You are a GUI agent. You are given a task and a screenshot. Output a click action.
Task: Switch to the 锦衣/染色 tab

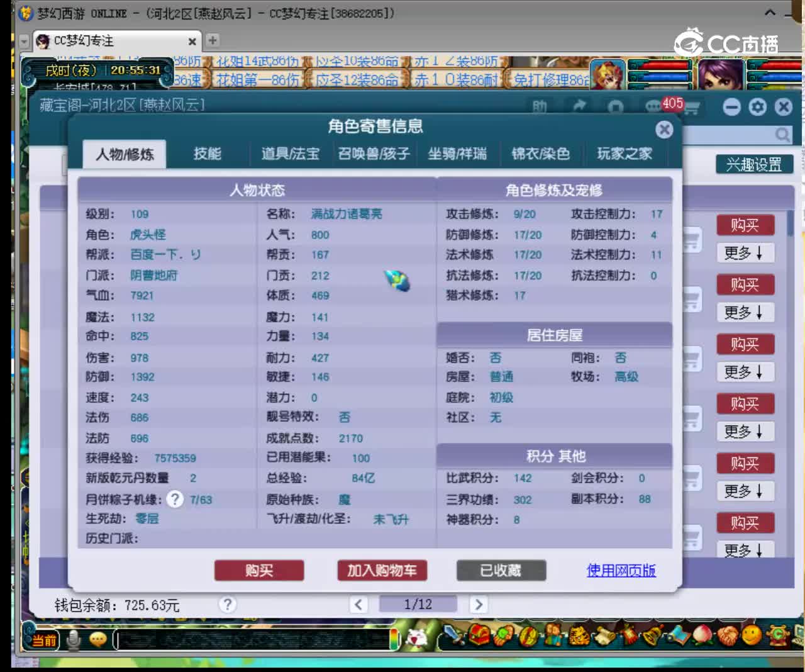tap(540, 154)
